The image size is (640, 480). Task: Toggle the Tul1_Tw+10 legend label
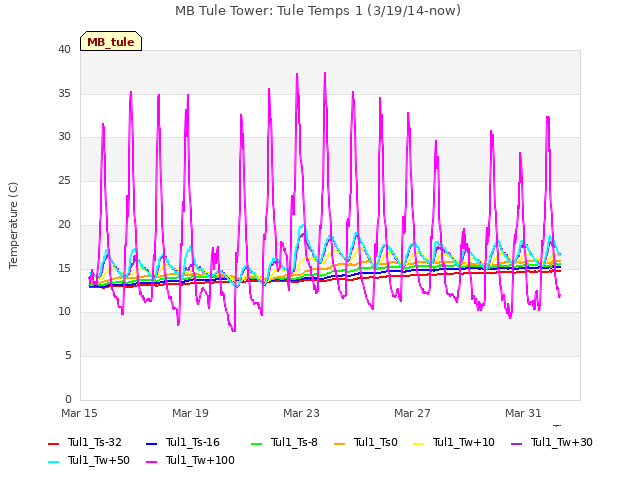(x=464, y=442)
